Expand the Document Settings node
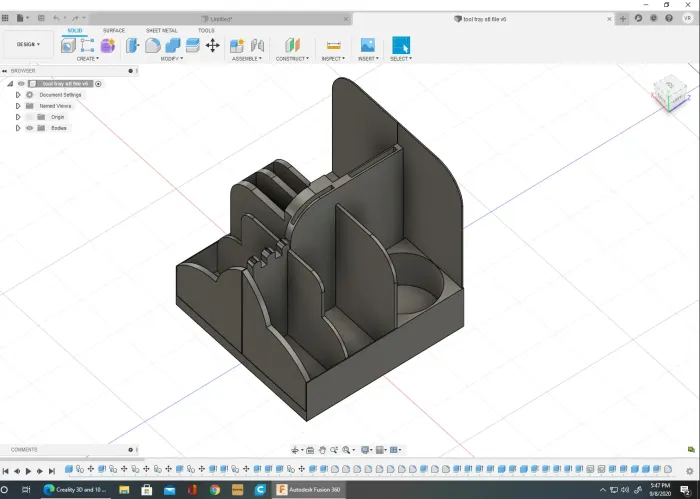The height and width of the screenshot is (499, 700). pos(18,95)
